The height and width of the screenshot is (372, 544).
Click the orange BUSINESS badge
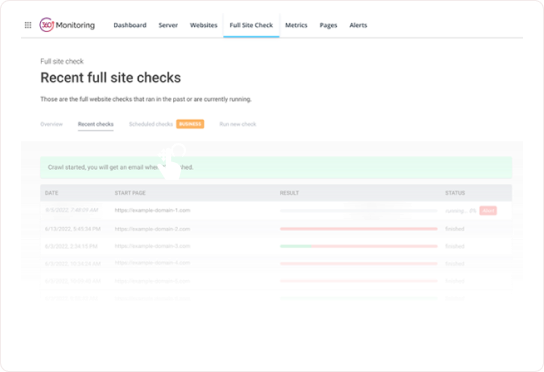(190, 124)
